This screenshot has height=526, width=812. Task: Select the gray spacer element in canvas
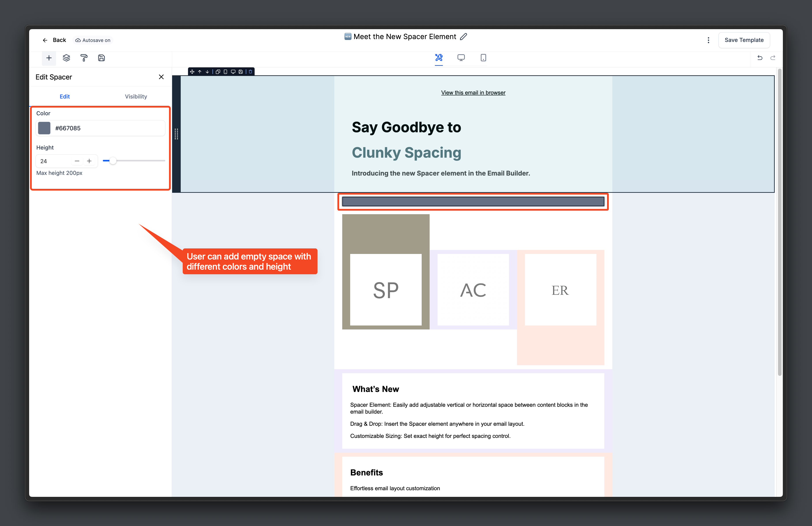pyautogui.click(x=473, y=201)
